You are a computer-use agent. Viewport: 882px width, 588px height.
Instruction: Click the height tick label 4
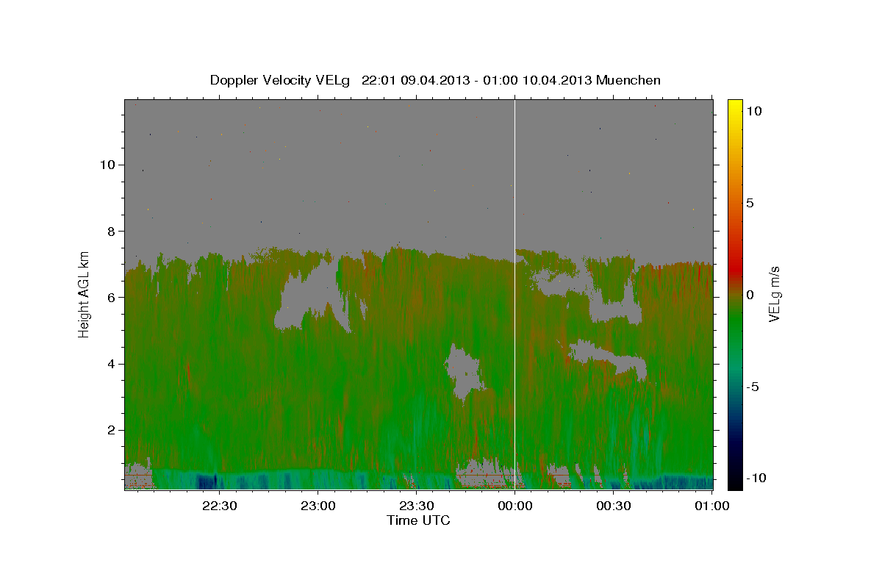(x=110, y=363)
